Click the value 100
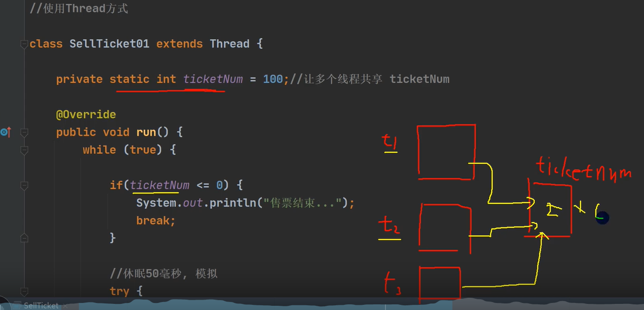This screenshot has height=310, width=644. (x=273, y=79)
